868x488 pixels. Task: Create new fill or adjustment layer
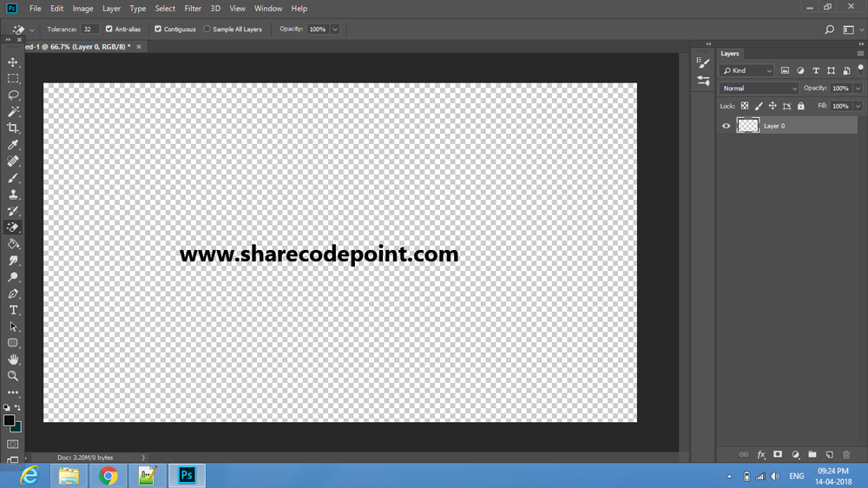[795, 455]
